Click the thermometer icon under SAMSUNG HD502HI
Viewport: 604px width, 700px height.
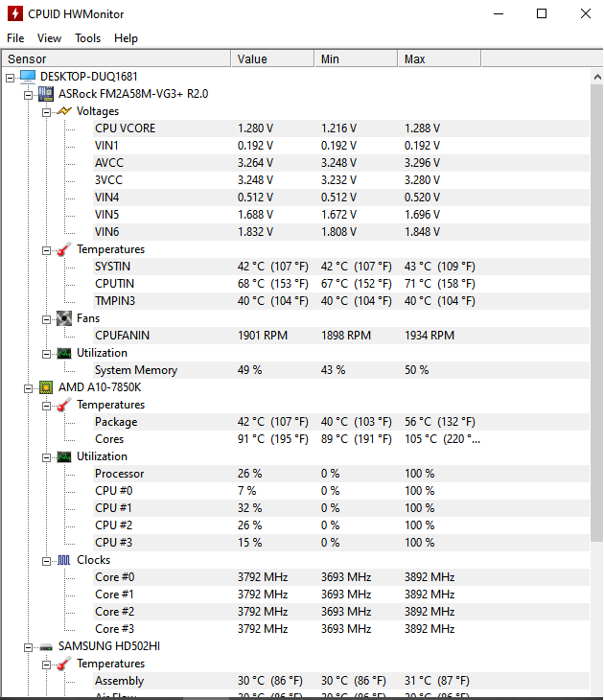(64, 664)
